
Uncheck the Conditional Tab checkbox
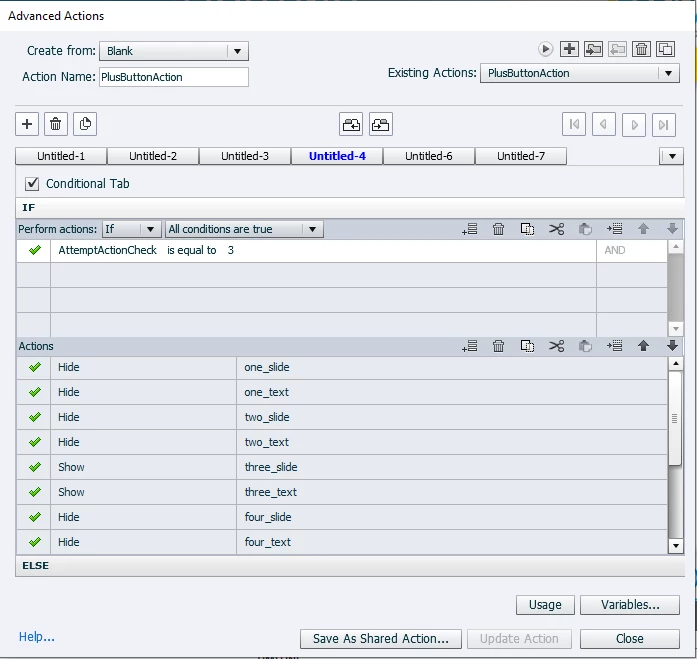point(32,184)
